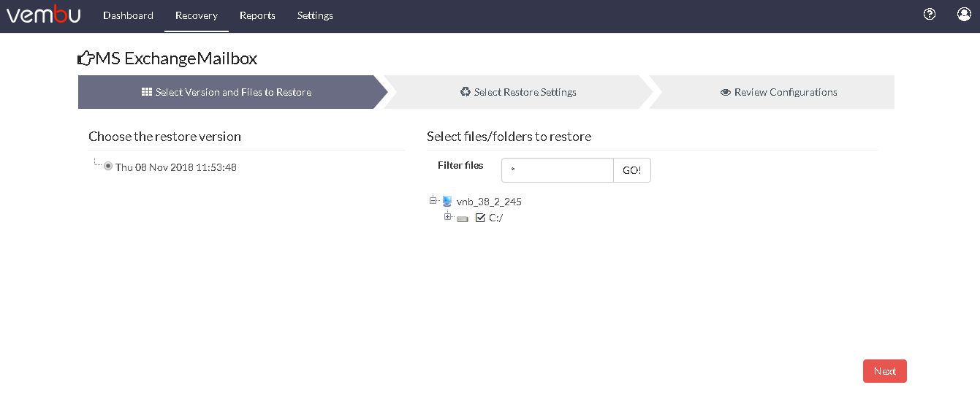Click the pointing hand icon beside MS ExchangeMailbox
This screenshot has height=393, width=980.
(x=86, y=58)
